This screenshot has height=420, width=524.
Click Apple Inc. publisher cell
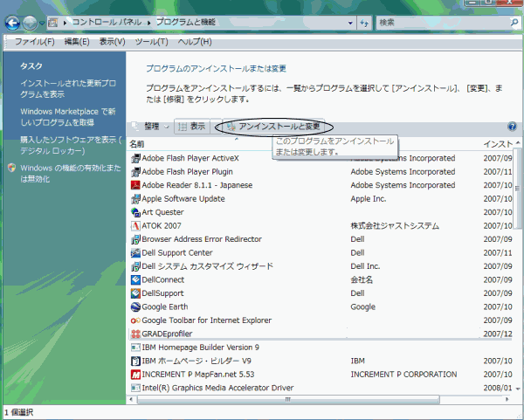[x=369, y=199]
